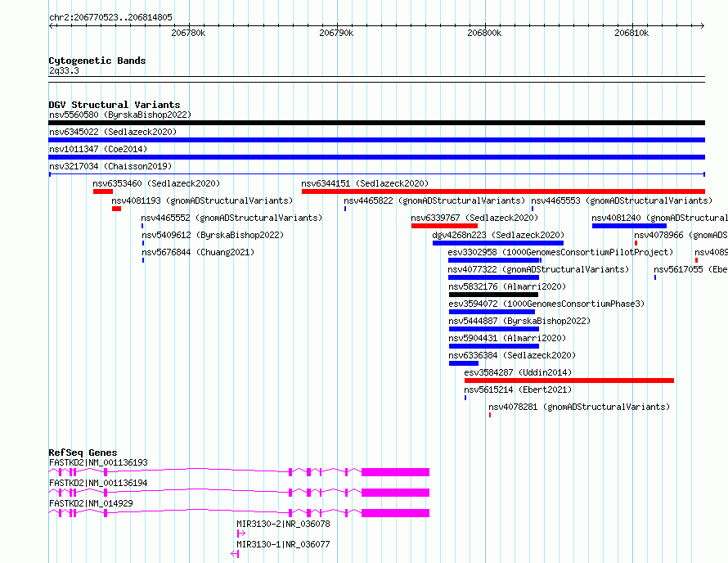Open nsv6344151 (Sedlazeck2020) label
Image resolution: width=728 pixels, height=563 pixels.
click(x=365, y=183)
